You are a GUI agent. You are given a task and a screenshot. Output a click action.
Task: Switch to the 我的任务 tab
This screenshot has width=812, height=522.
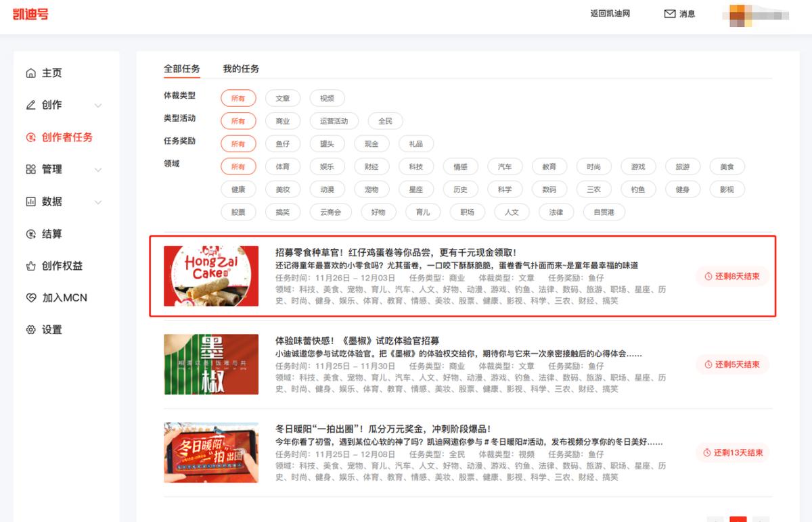point(240,68)
